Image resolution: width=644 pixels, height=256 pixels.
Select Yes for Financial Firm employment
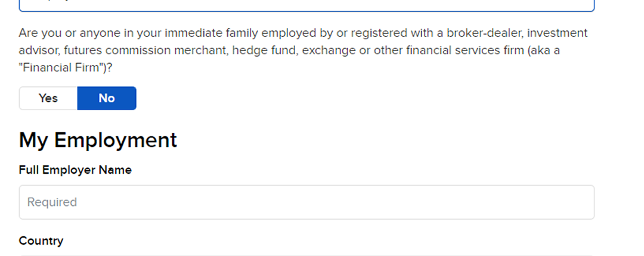tap(48, 98)
